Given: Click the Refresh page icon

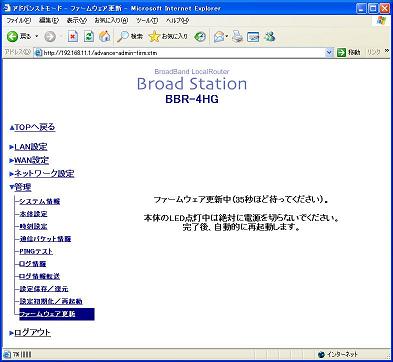Looking at the screenshot, I should [89, 36].
